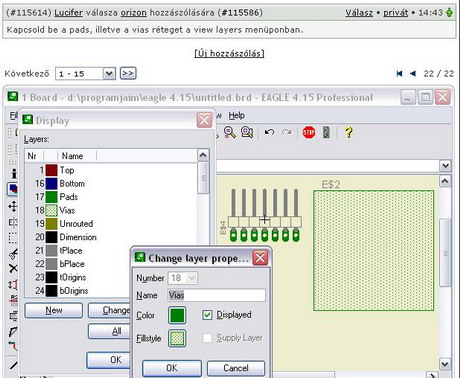Select the Mirror tool

tap(13, 222)
